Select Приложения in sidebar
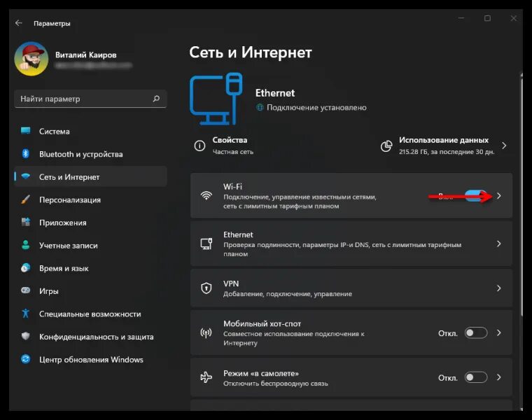This screenshot has width=532, height=420. [90, 222]
